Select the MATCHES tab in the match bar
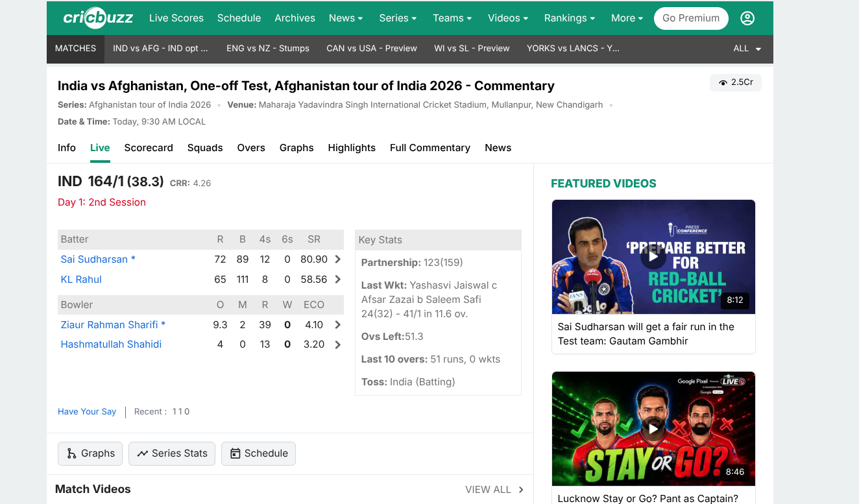The image size is (859, 504). click(x=75, y=49)
